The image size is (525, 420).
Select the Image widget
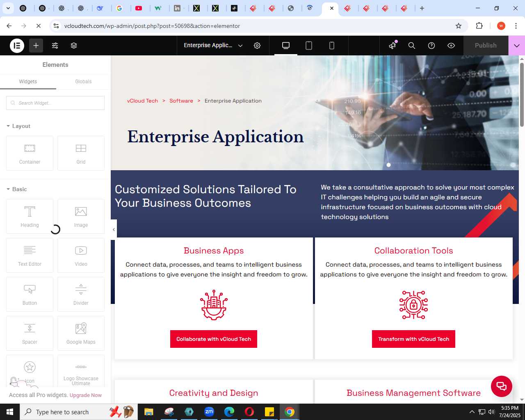coord(81,216)
